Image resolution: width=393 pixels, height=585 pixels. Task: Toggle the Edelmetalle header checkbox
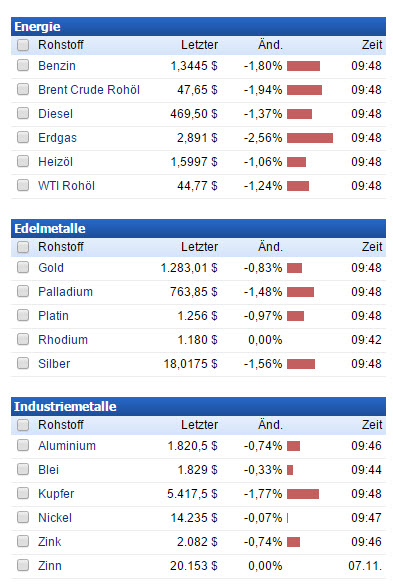(x=23, y=247)
